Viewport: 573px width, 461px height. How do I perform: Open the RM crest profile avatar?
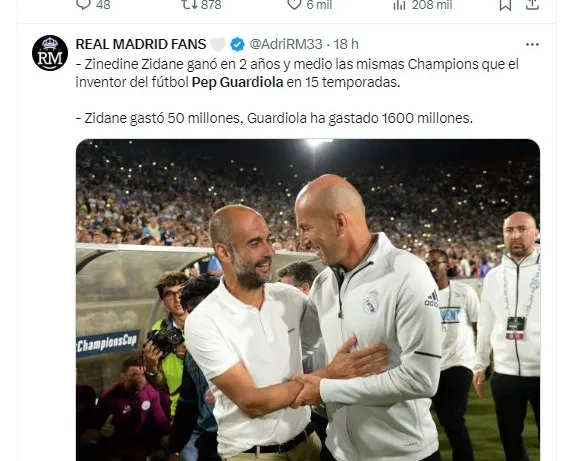click(x=50, y=53)
